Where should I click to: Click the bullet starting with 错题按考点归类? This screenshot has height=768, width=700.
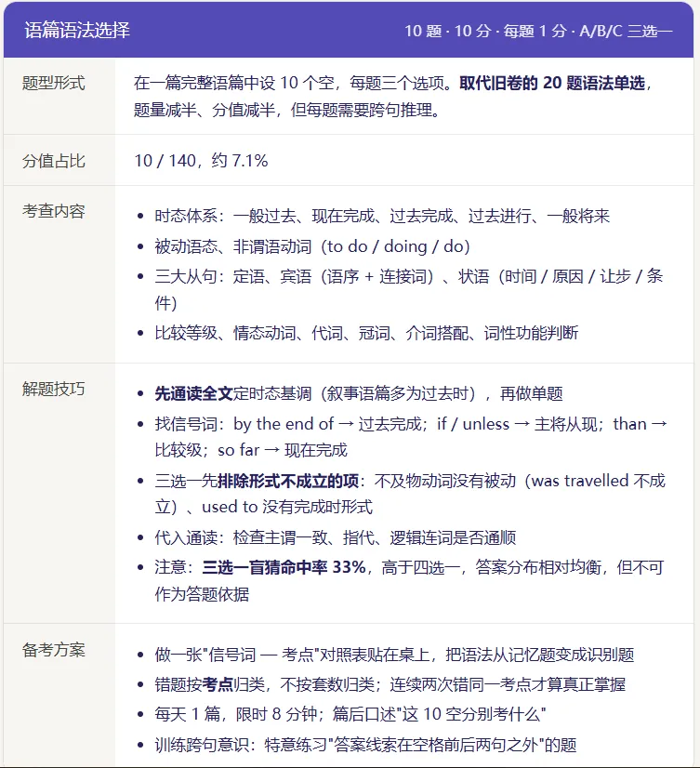pos(390,684)
